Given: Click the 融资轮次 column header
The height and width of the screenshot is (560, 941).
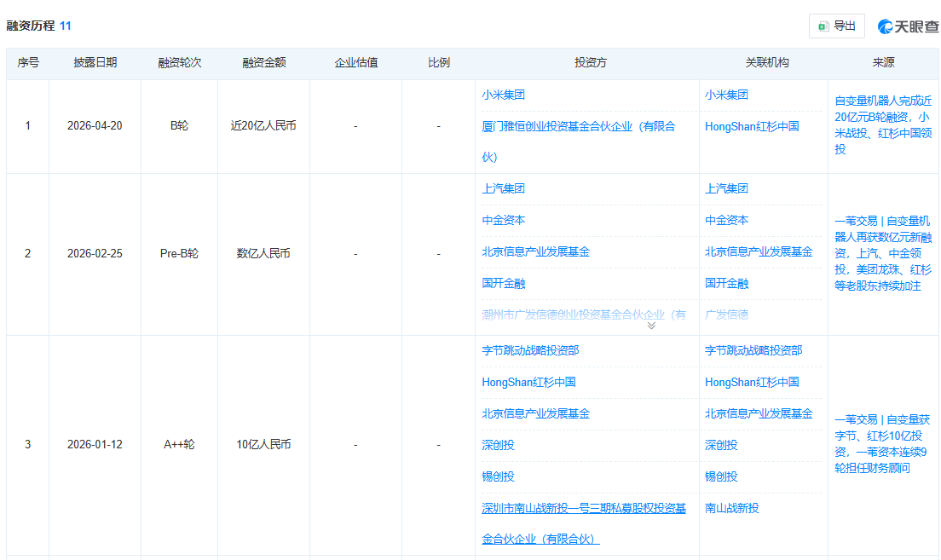Looking at the screenshot, I should [179, 63].
